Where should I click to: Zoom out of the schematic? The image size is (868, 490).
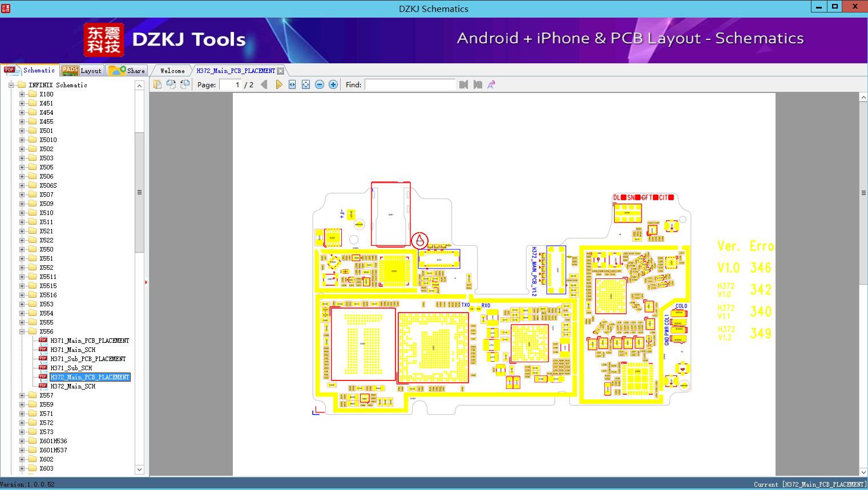320,84
